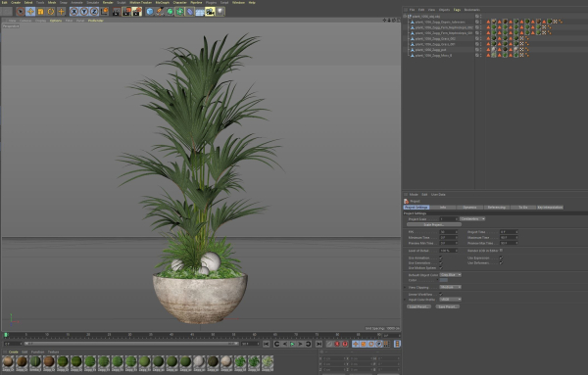
Task: Expand View Clipping disclosure triangle
Action: pyautogui.click(x=405, y=287)
